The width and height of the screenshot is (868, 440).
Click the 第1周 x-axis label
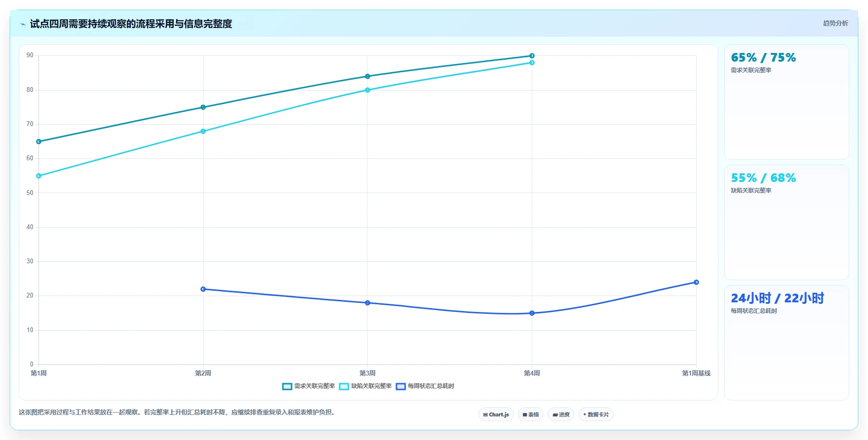(38, 373)
